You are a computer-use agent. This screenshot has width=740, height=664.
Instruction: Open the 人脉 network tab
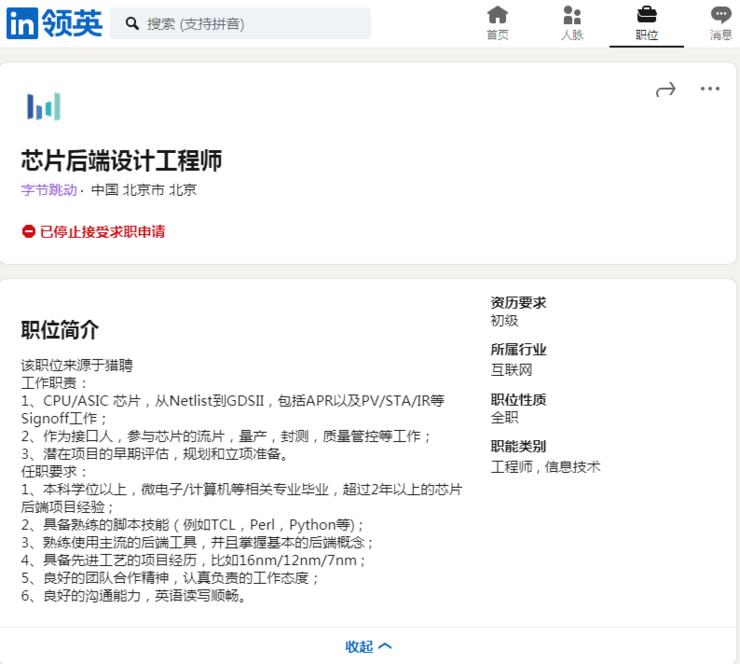[572, 23]
